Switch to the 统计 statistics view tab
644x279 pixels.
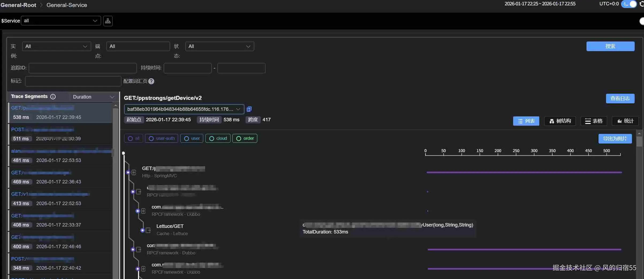click(625, 121)
